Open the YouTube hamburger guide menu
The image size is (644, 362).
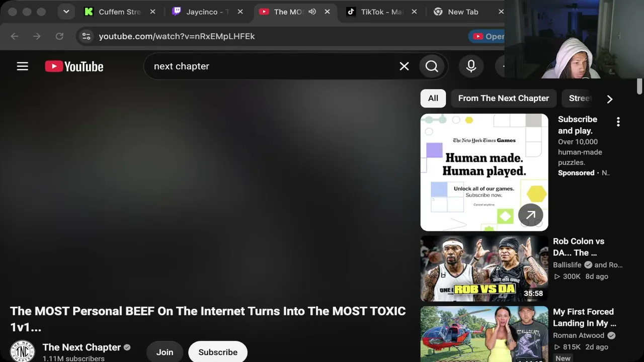[23, 66]
